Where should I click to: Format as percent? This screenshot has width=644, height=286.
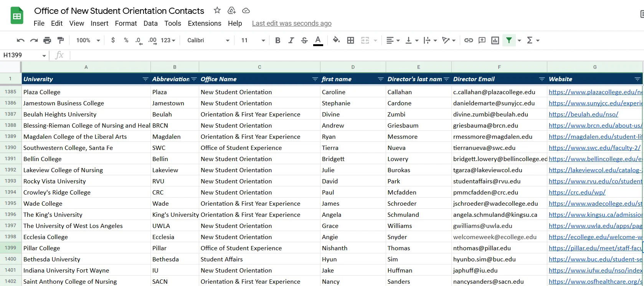[126, 40]
